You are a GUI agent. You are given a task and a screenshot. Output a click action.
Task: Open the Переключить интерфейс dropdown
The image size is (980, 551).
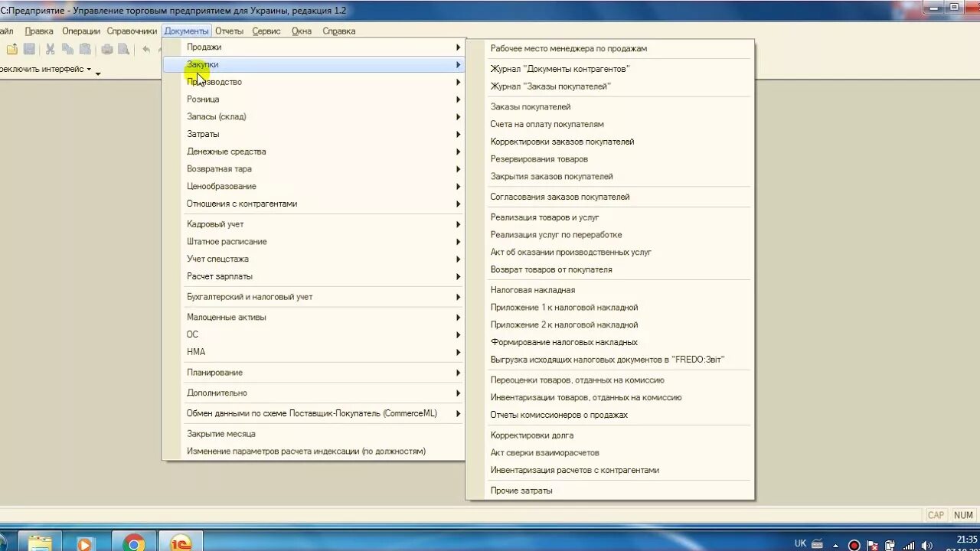click(46, 69)
